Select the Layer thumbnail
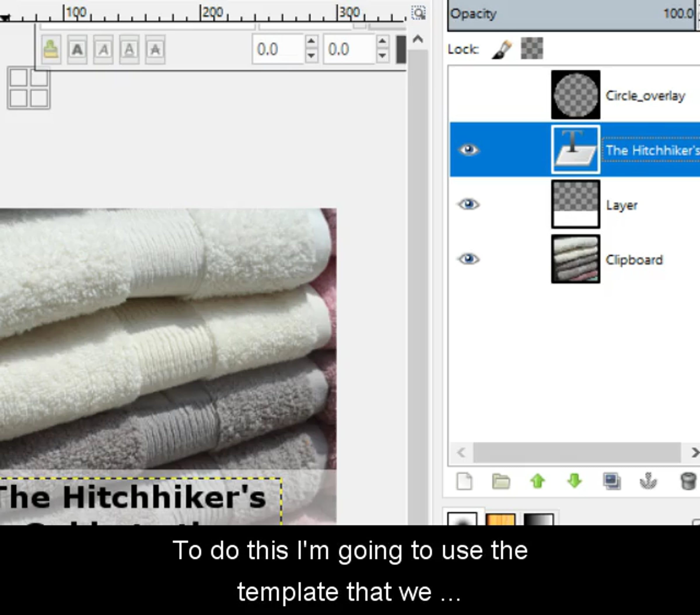 [x=576, y=204]
